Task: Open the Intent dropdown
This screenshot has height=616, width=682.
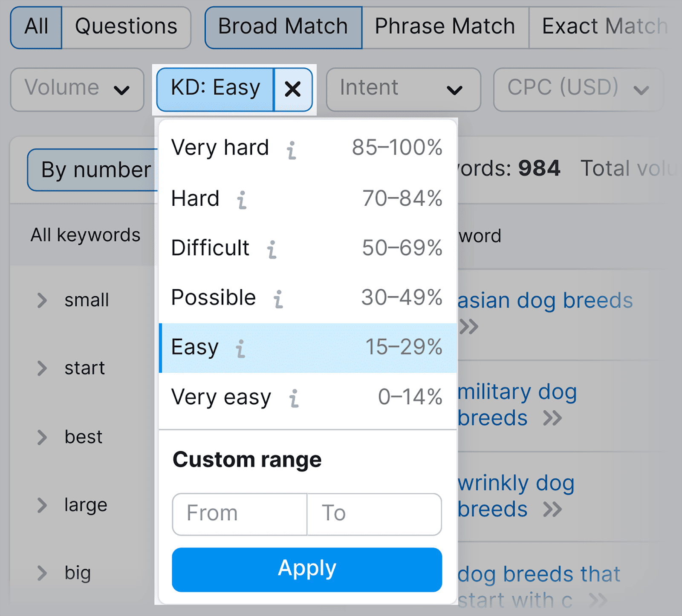Action: pyautogui.click(x=403, y=89)
